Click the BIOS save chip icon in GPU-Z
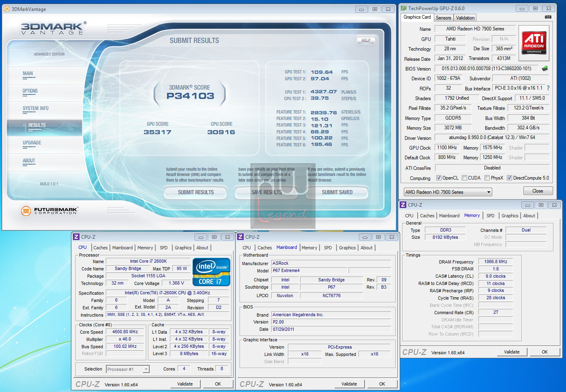Viewport: 566px width, 392px height. click(x=545, y=69)
